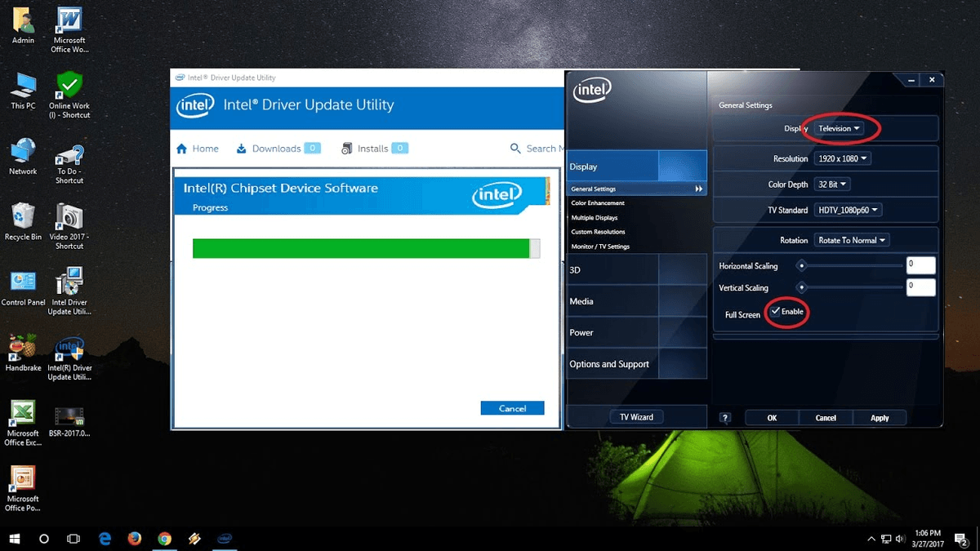
Task: Click the Intel help question mark icon
Action: click(724, 417)
